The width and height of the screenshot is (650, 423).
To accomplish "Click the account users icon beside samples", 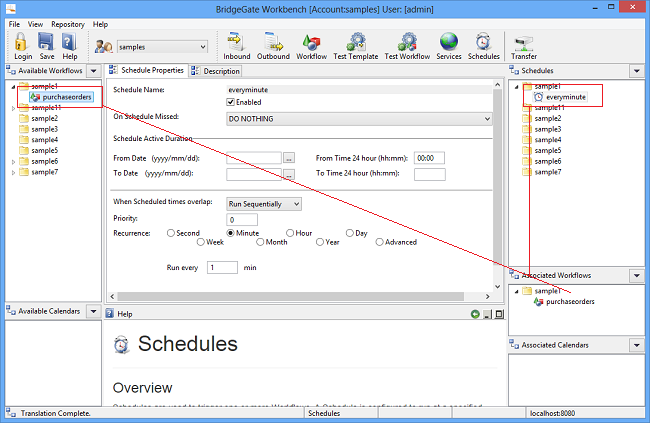I will 104,46.
